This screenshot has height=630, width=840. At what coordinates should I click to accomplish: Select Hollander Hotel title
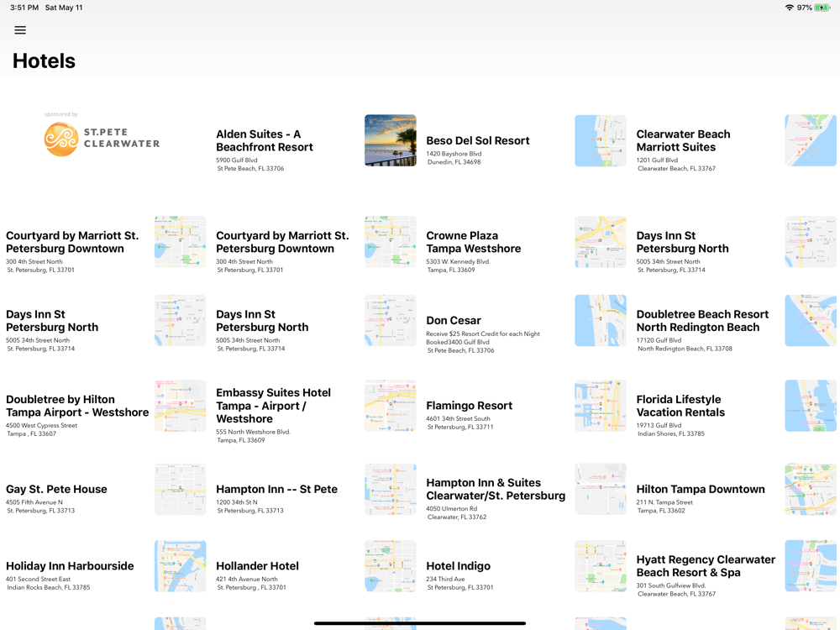[x=258, y=565]
